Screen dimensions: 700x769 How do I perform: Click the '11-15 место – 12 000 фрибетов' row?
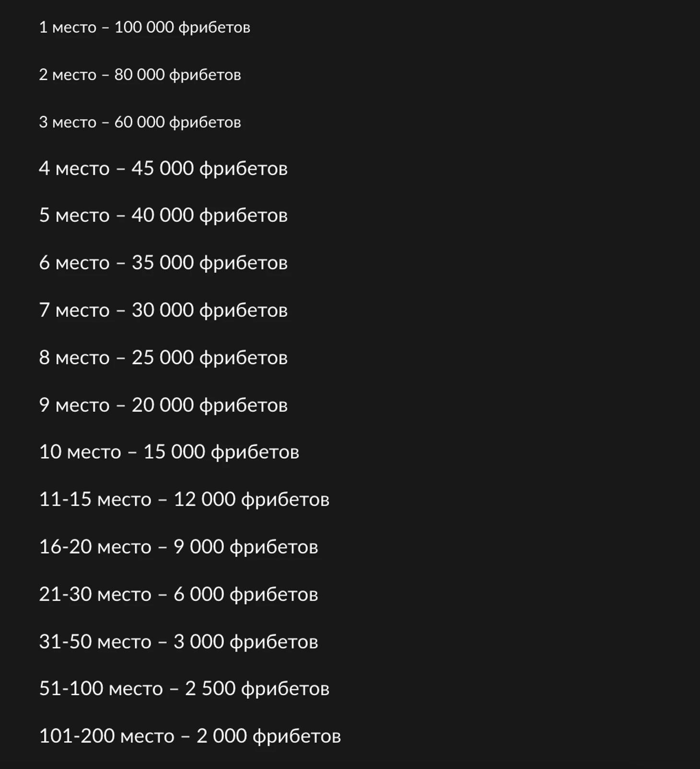click(184, 499)
